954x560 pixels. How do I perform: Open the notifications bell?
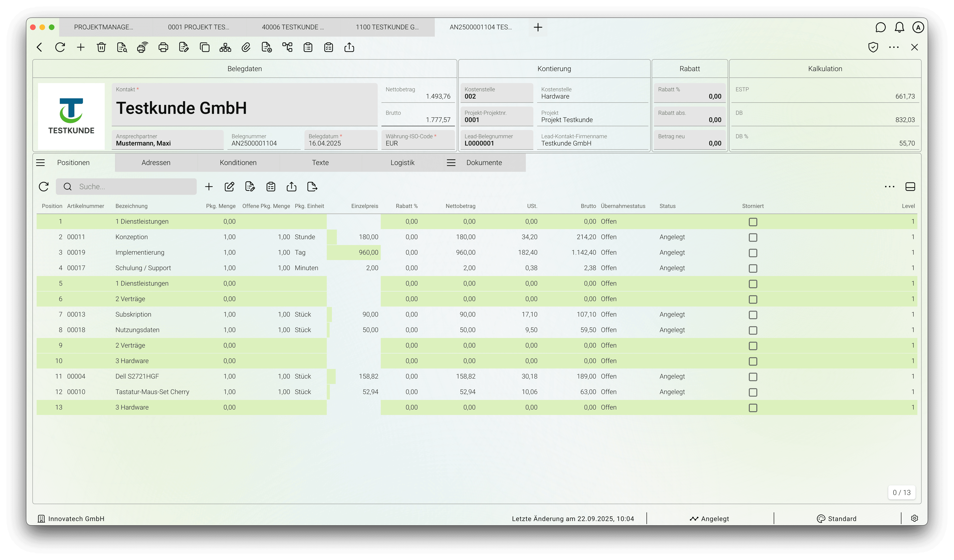(x=900, y=27)
